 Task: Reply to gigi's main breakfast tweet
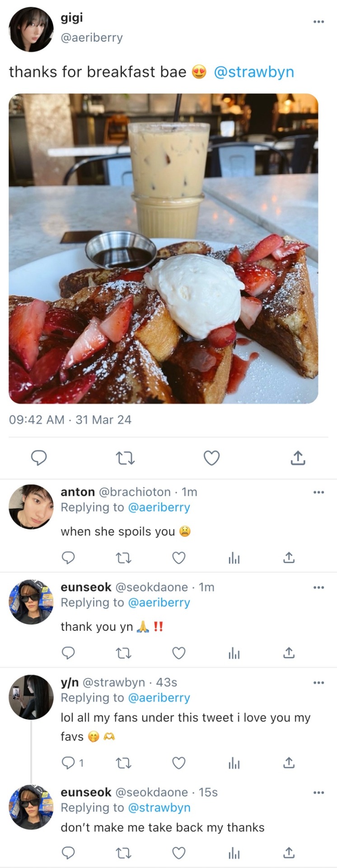[x=39, y=458]
